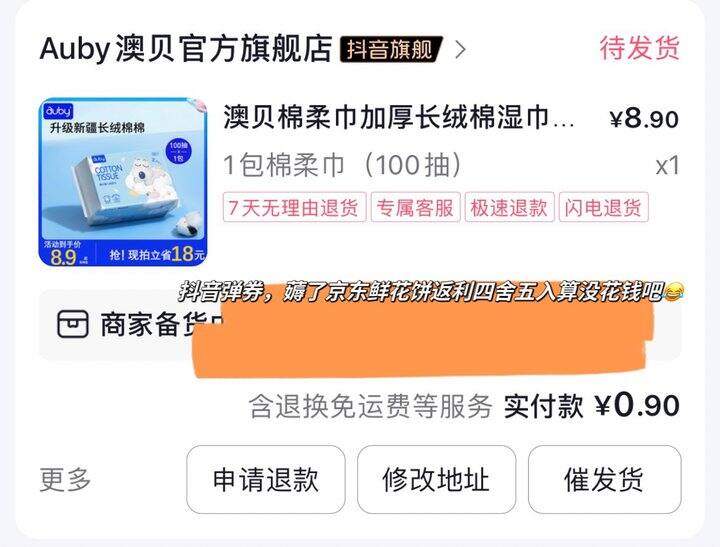Open the 商家备货 logistics status row

click(360, 325)
